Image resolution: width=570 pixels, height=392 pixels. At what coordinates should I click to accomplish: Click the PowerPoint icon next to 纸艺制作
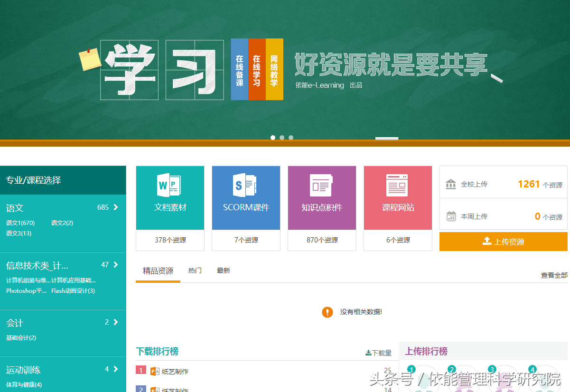pyautogui.click(x=154, y=371)
